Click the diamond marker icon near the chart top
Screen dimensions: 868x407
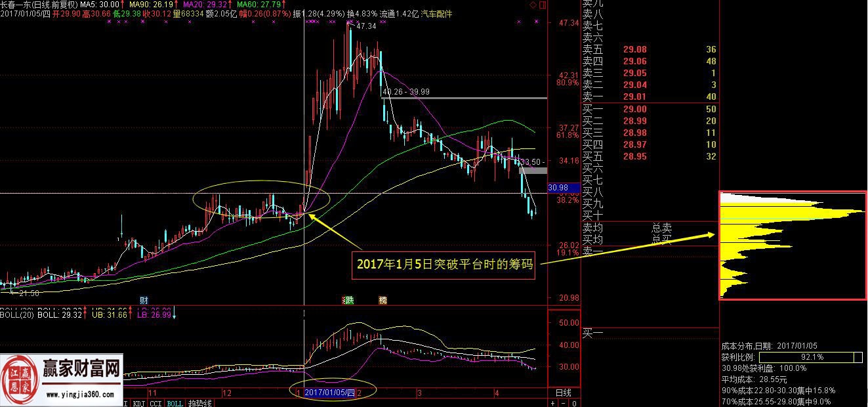533,5
